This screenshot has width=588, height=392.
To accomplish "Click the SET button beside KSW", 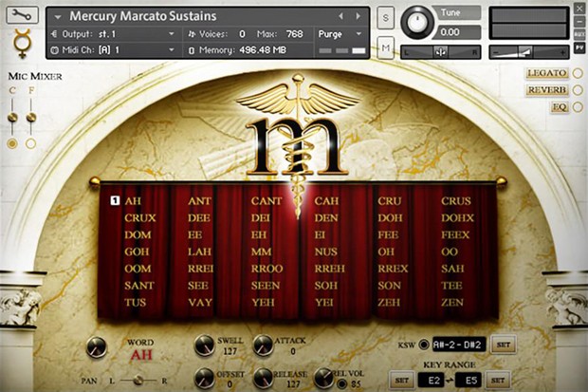I will (x=504, y=345).
